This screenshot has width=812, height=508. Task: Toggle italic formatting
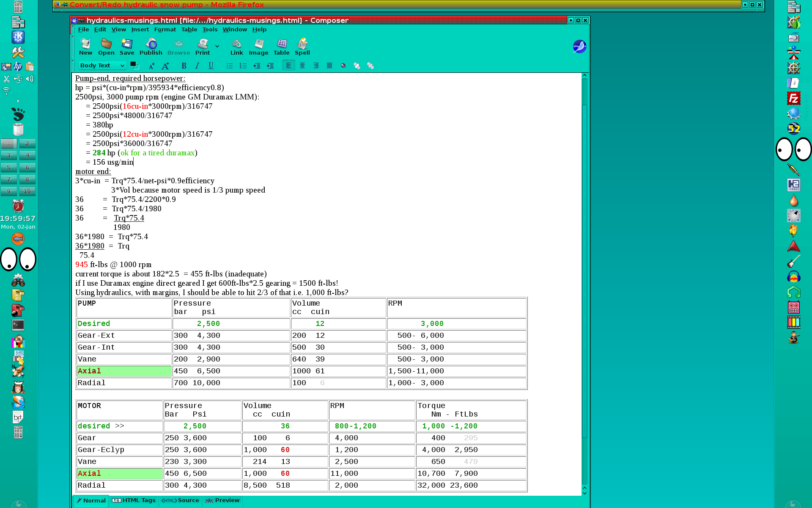click(197, 66)
